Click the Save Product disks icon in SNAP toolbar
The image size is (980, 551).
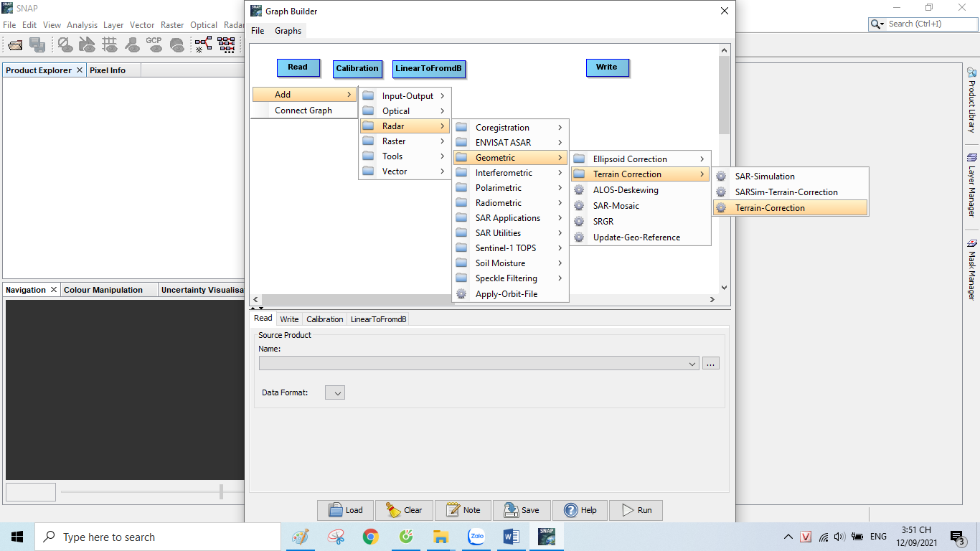click(37, 44)
